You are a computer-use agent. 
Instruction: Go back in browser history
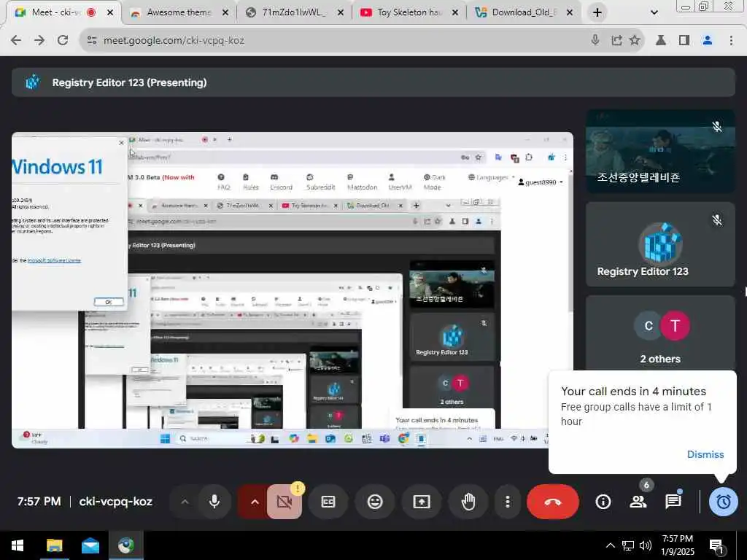(16, 41)
